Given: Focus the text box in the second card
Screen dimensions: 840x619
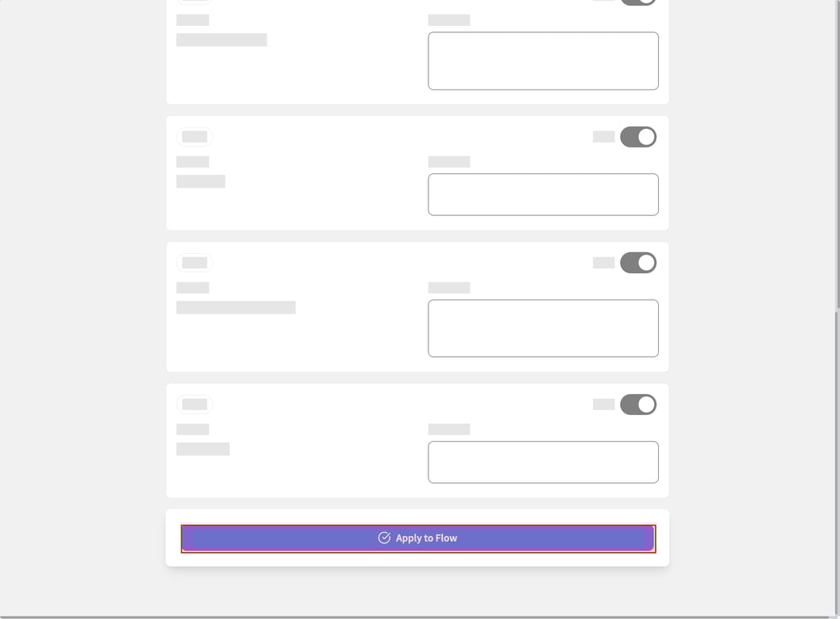Looking at the screenshot, I should click(x=543, y=194).
